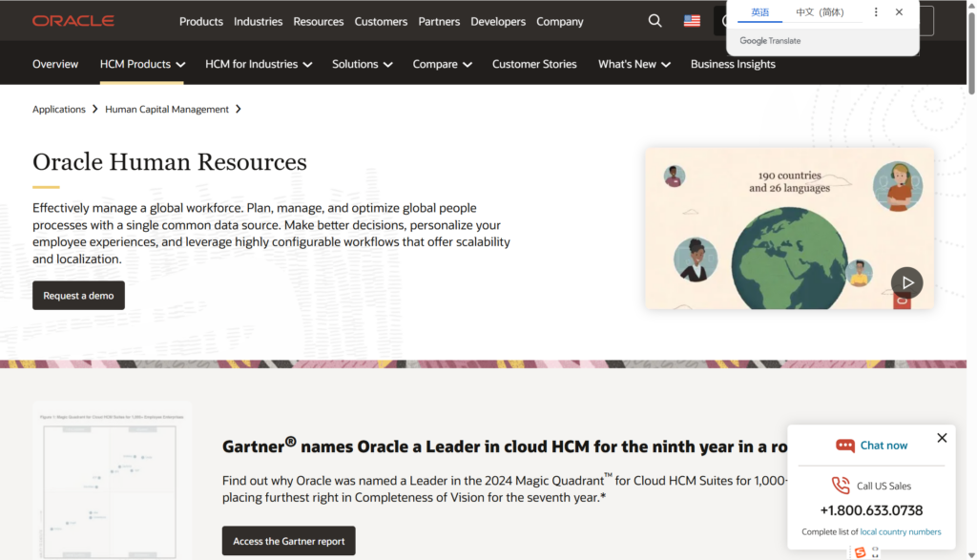Open the Solutions dropdown
The image size is (977, 560).
363,64
